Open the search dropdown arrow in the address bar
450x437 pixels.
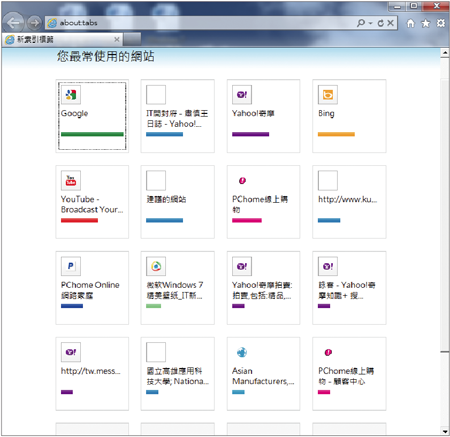[x=370, y=23]
